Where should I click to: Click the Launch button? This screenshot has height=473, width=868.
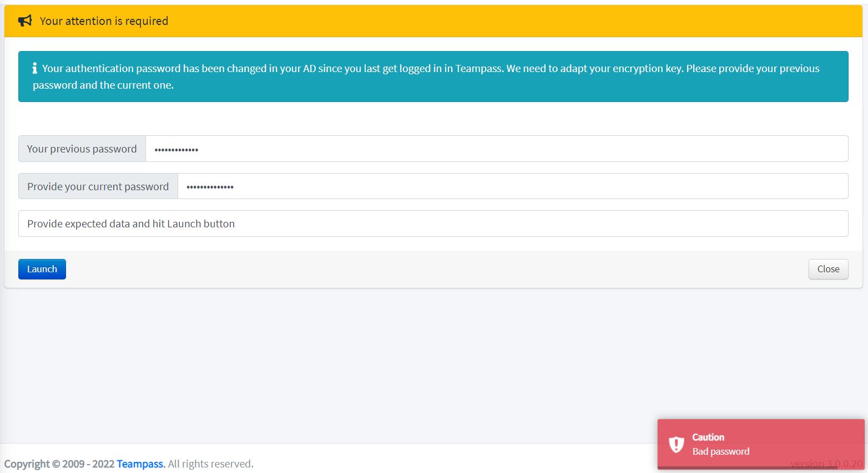42,269
